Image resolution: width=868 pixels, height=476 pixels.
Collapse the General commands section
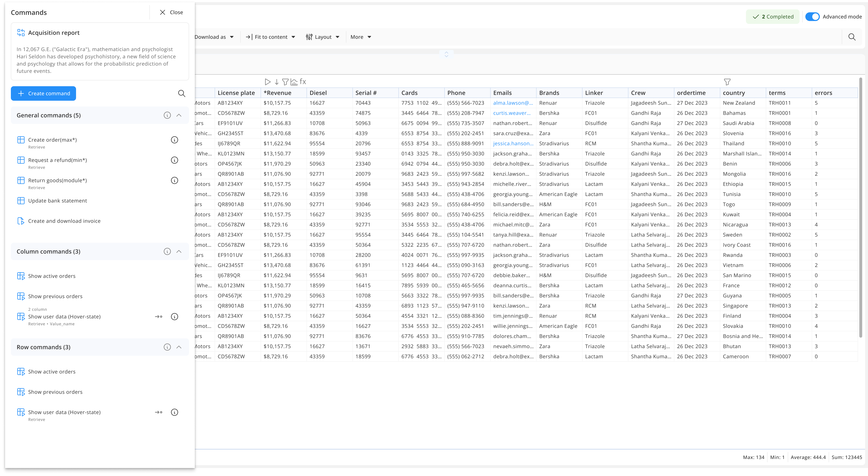pyautogui.click(x=179, y=115)
